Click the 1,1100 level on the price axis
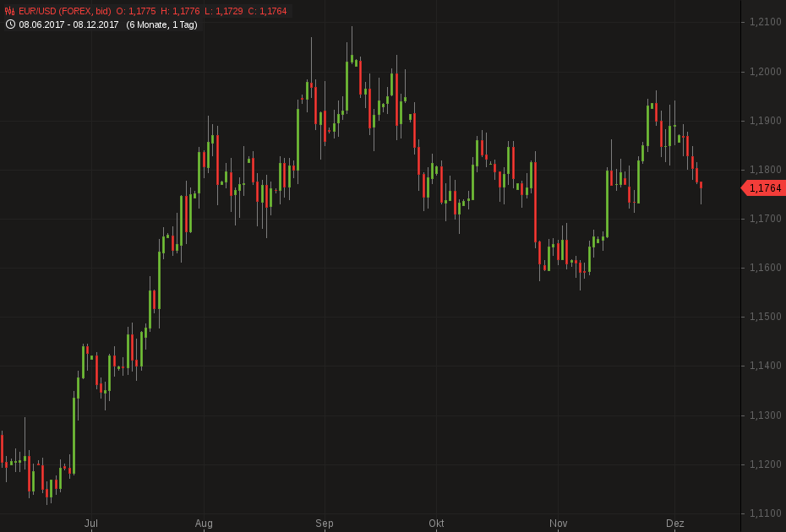The height and width of the screenshot is (532, 786). coord(765,513)
